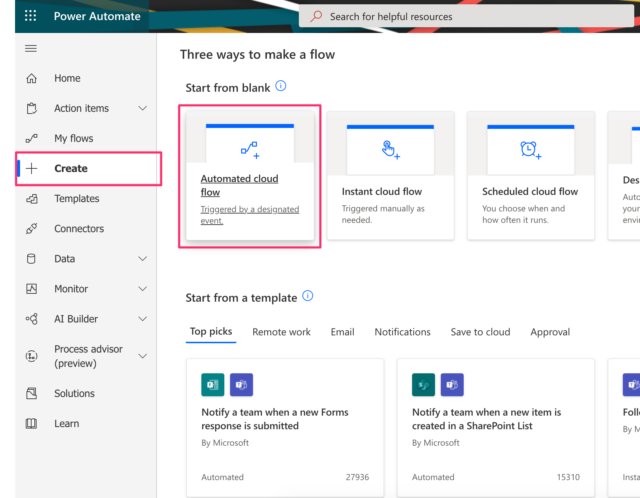
Task: Choose Scheduled cloud flow title
Action: (x=530, y=191)
